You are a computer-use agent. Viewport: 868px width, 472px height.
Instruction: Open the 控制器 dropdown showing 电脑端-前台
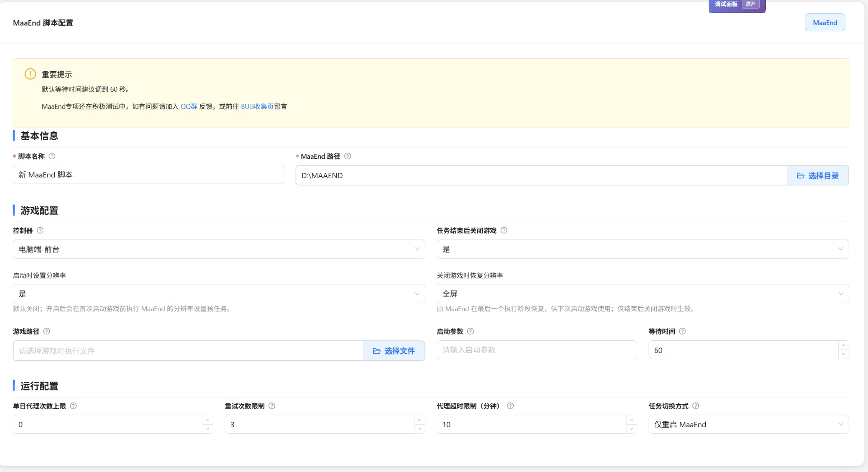pyautogui.click(x=219, y=249)
